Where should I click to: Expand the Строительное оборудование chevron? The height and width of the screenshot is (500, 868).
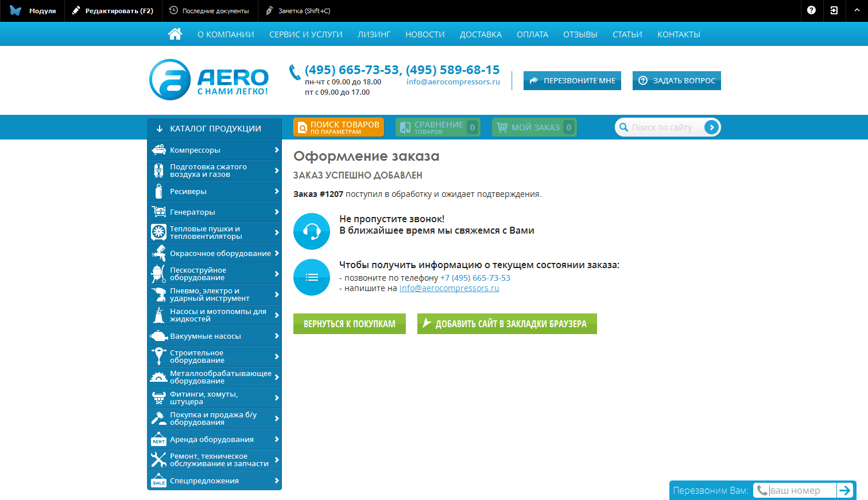point(277,356)
